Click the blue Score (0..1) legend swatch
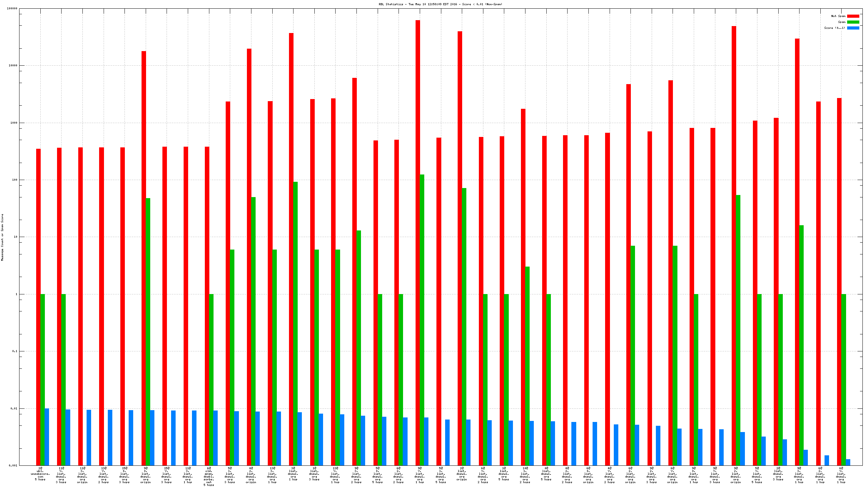The height and width of the screenshot is (488, 868). tap(853, 28)
